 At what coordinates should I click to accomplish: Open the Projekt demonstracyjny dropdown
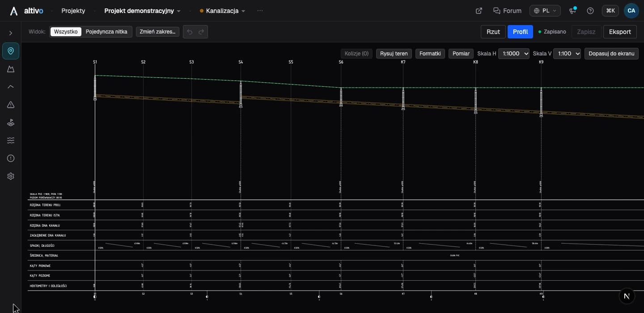(x=142, y=11)
